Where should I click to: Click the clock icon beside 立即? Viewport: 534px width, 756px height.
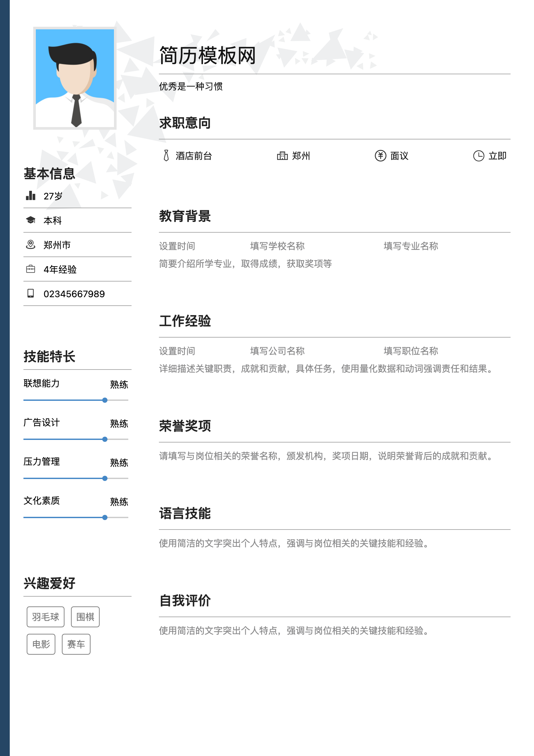pyautogui.click(x=479, y=156)
